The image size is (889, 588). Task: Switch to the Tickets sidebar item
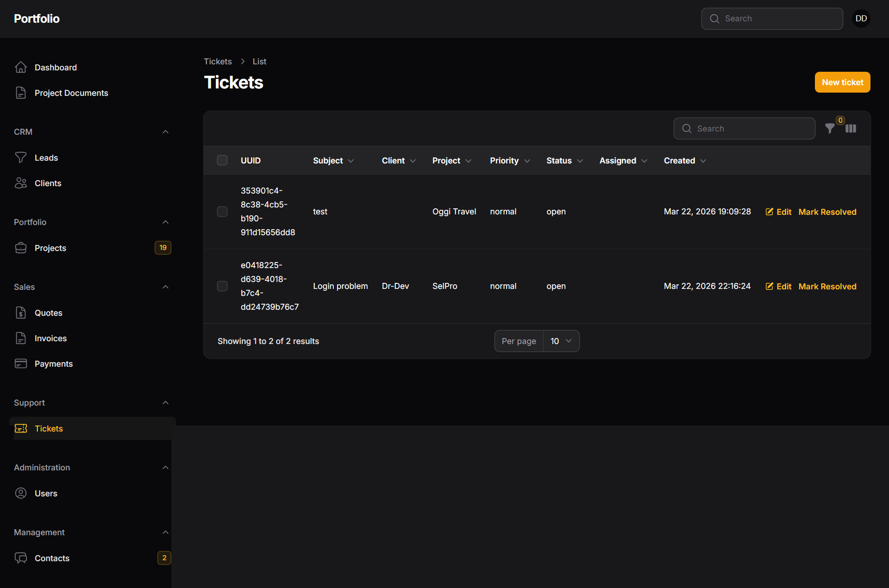49,428
